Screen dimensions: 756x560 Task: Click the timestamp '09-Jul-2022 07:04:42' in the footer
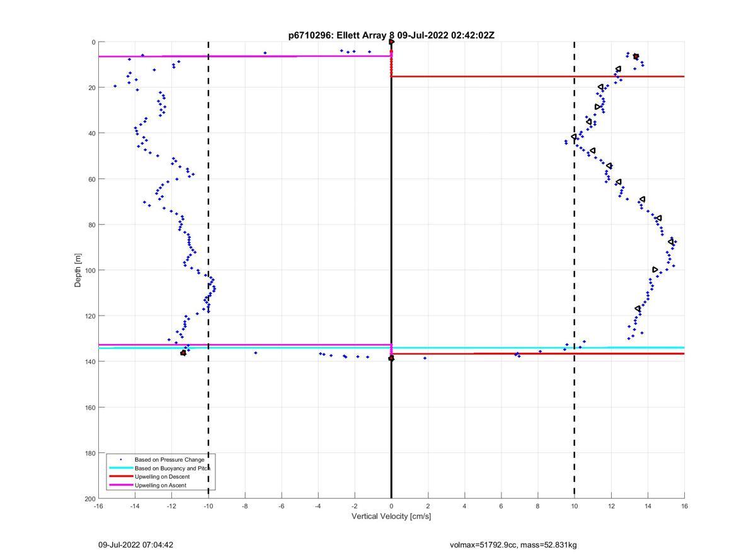point(135,545)
